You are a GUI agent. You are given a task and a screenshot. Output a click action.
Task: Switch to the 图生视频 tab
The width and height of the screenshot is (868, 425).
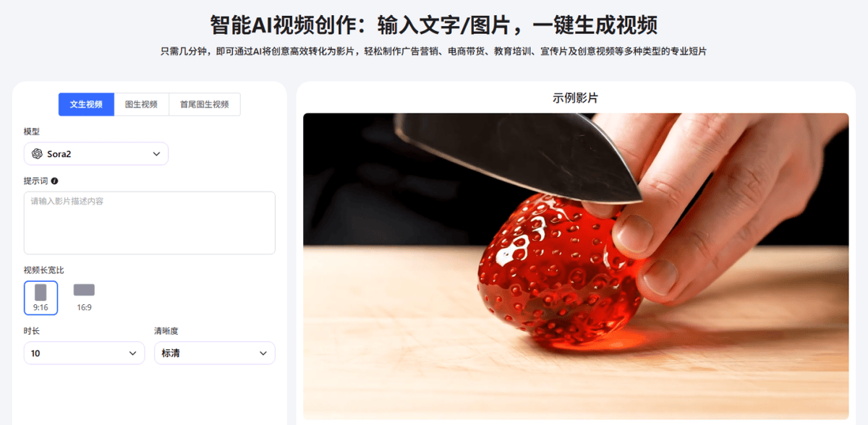[141, 104]
